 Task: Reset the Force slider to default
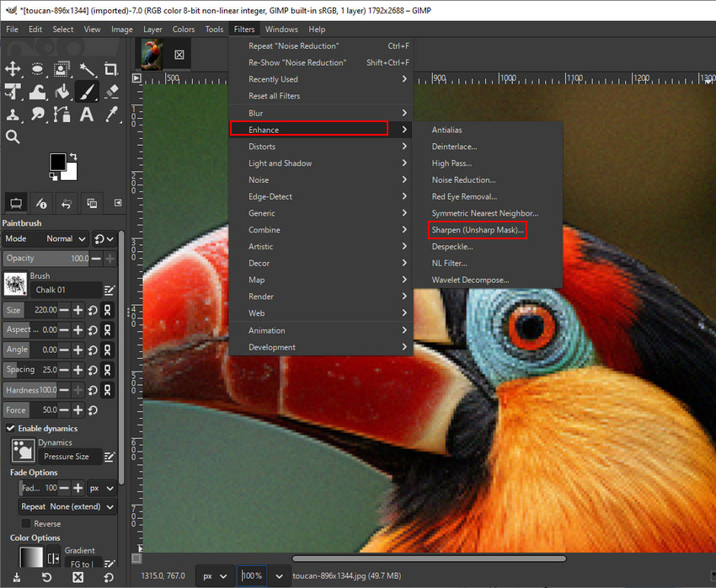[93, 410]
